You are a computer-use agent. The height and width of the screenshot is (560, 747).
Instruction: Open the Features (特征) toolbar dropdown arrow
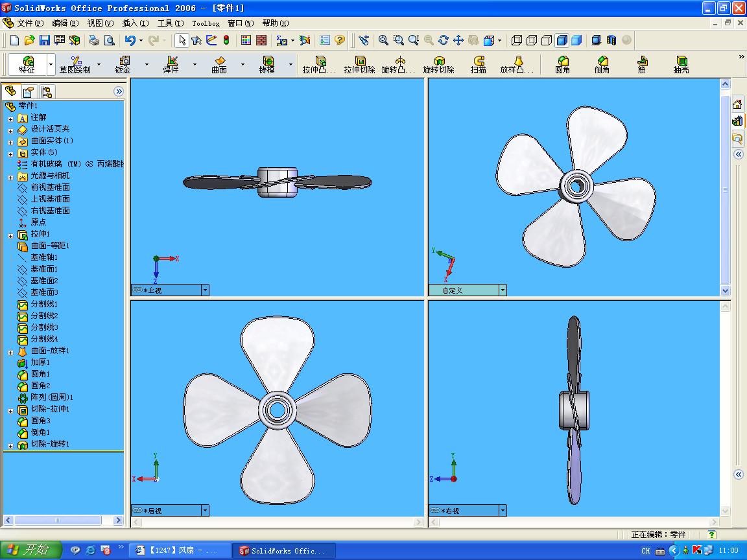[51, 64]
